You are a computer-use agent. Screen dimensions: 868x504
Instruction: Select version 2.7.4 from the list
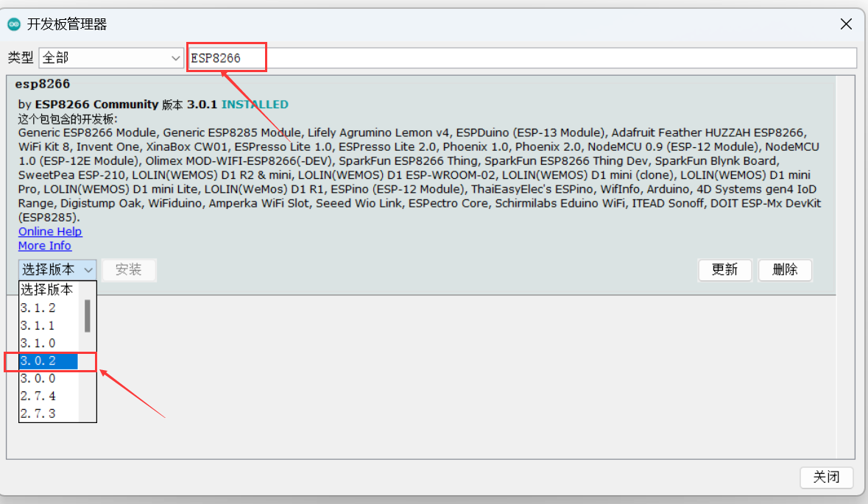(49, 396)
